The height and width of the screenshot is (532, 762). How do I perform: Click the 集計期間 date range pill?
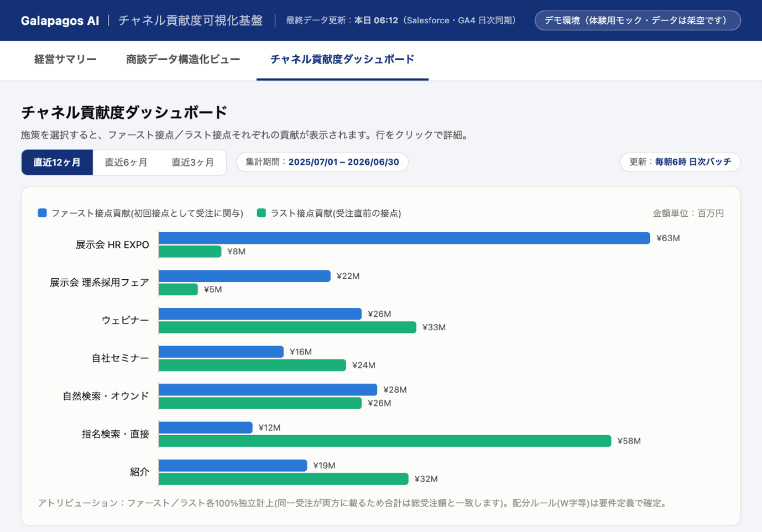(x=322, y=162)
